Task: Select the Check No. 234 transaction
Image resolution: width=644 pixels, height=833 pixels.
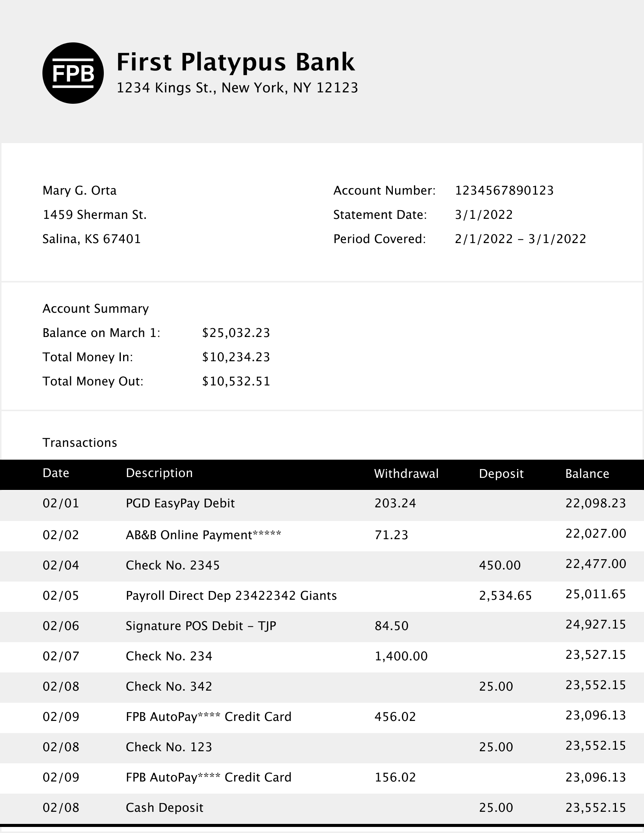Action: point(169,656)
